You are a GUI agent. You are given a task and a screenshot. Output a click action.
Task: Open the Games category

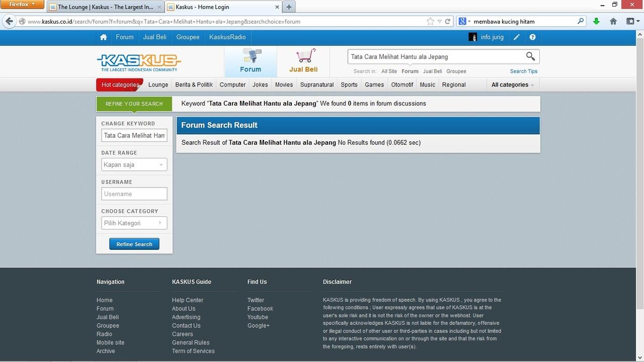[x=374, y=85]
